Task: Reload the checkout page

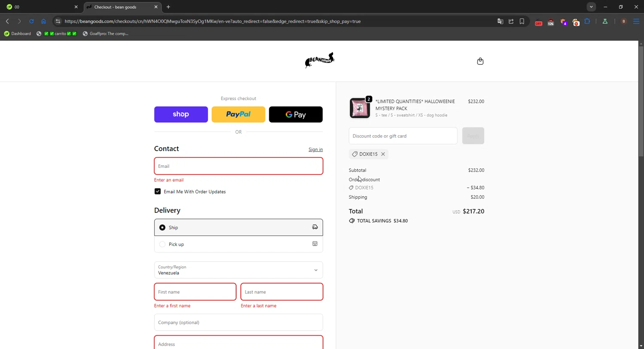Action: coord(31,21)
